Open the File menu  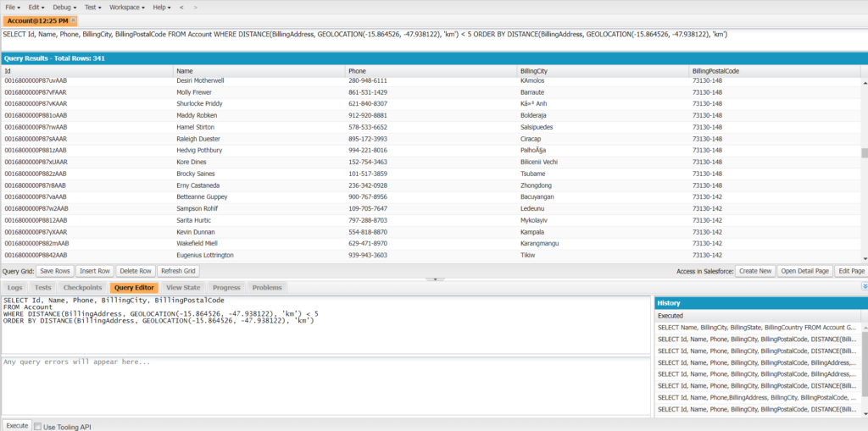[13, 7]
